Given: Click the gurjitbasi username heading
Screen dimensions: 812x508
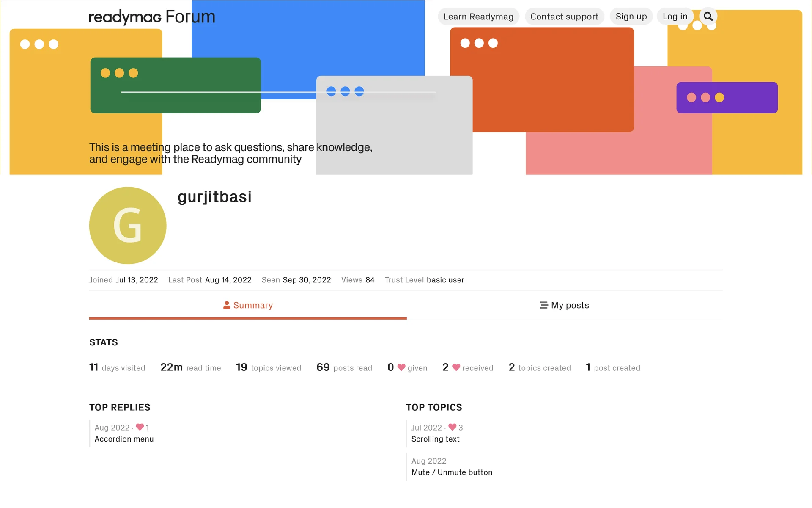Looking at the screenshot, I should 214,197.
